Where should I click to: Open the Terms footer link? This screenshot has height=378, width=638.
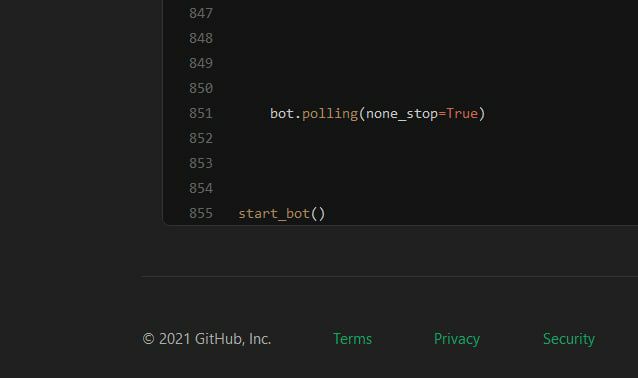(352, 339)
